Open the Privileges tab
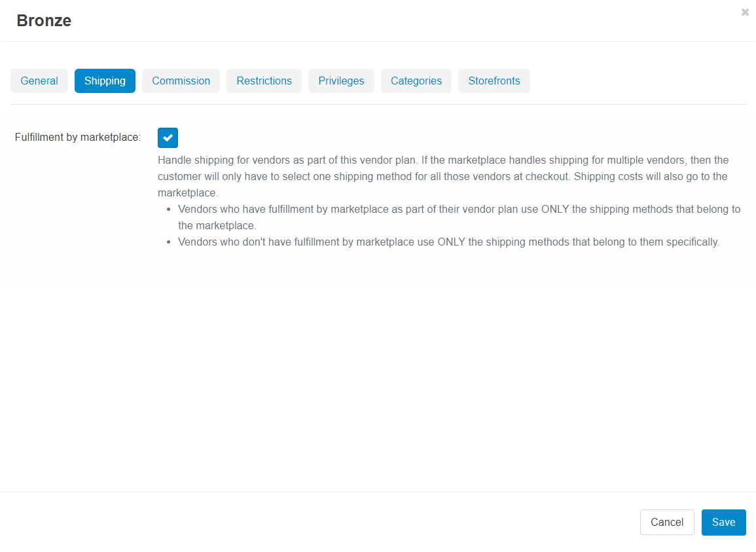The width and height of the screenshot is (756, 552). click(x=341, y=81)
